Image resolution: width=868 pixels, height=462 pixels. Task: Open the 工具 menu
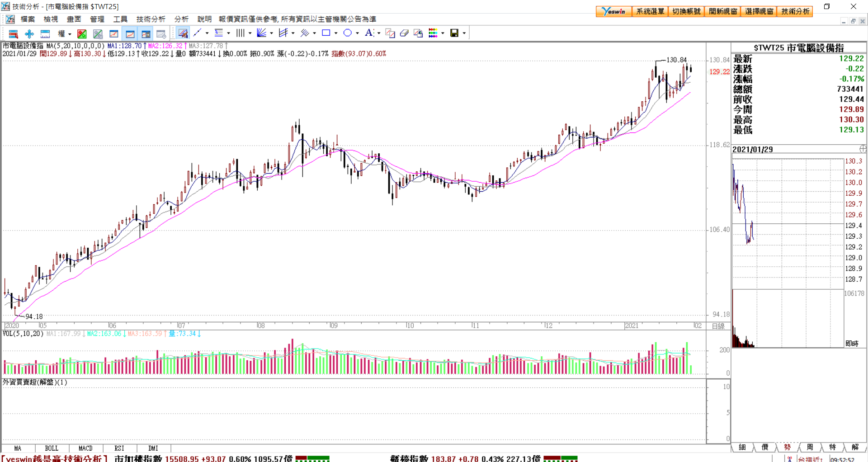(x=120, y=19)
